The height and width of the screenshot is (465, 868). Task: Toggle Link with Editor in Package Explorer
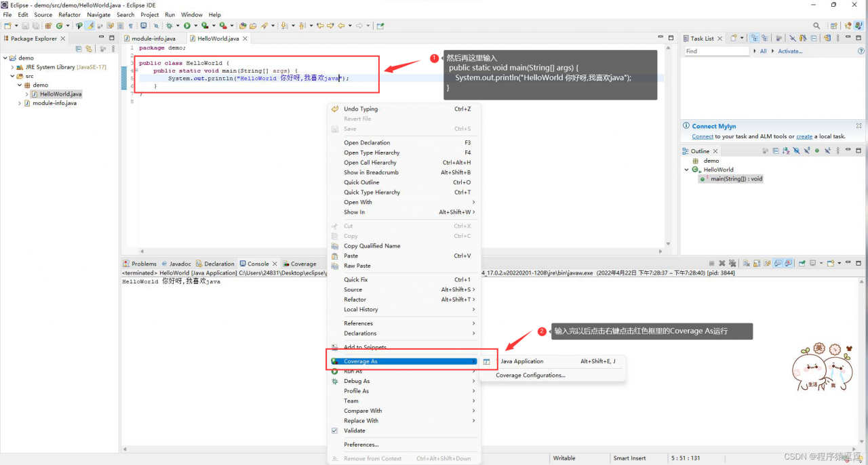click(88, 49)
